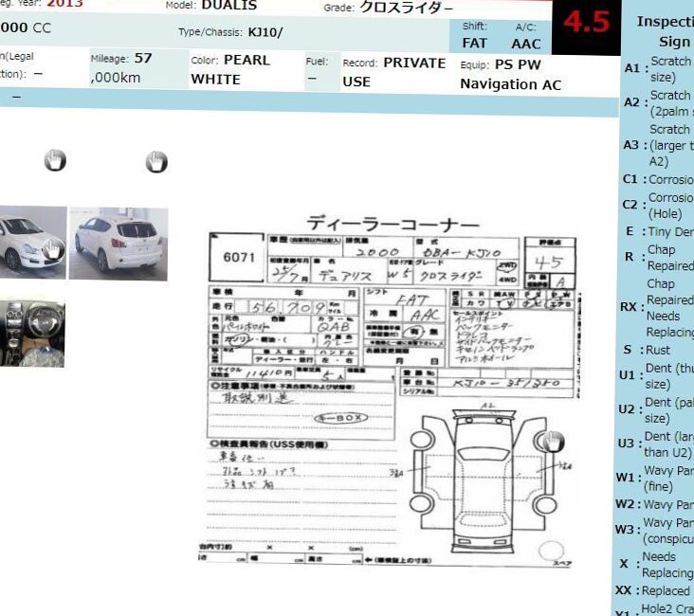The image size is (694, 616).
Task: Click the chassis number KJ10-351350 on sheet
Action: click(x=507, y=383)
